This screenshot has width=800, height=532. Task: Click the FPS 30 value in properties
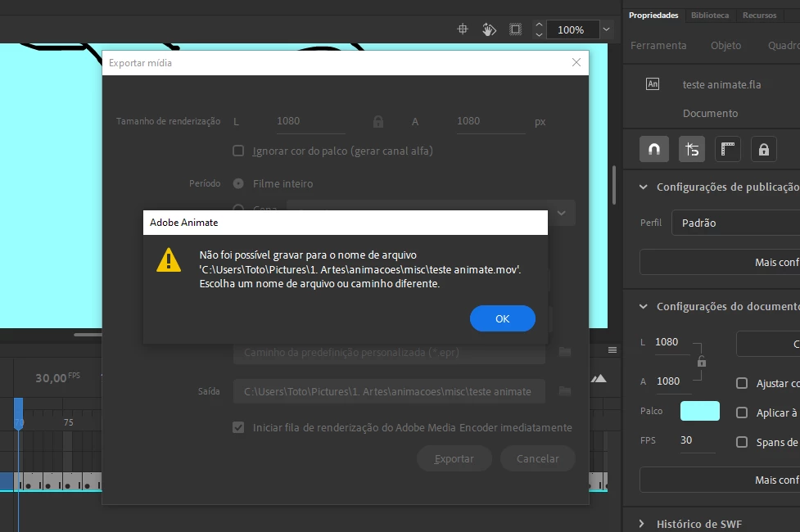[x=686, y=440]
